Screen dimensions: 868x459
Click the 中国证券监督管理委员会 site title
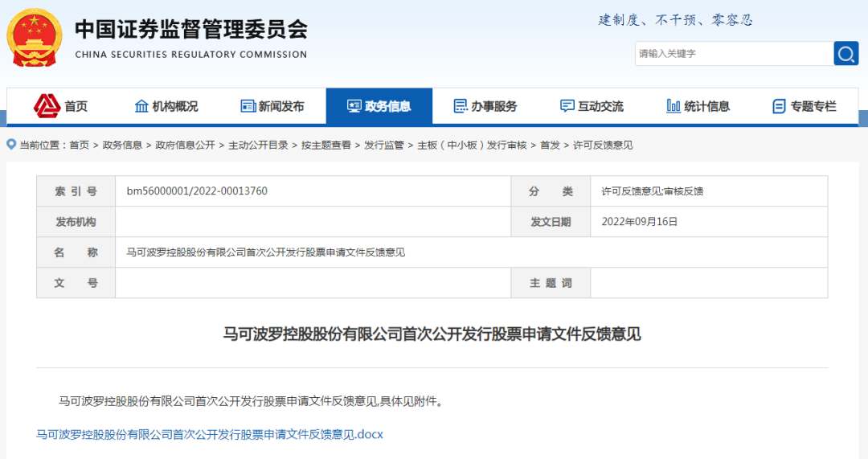(191, 30)
